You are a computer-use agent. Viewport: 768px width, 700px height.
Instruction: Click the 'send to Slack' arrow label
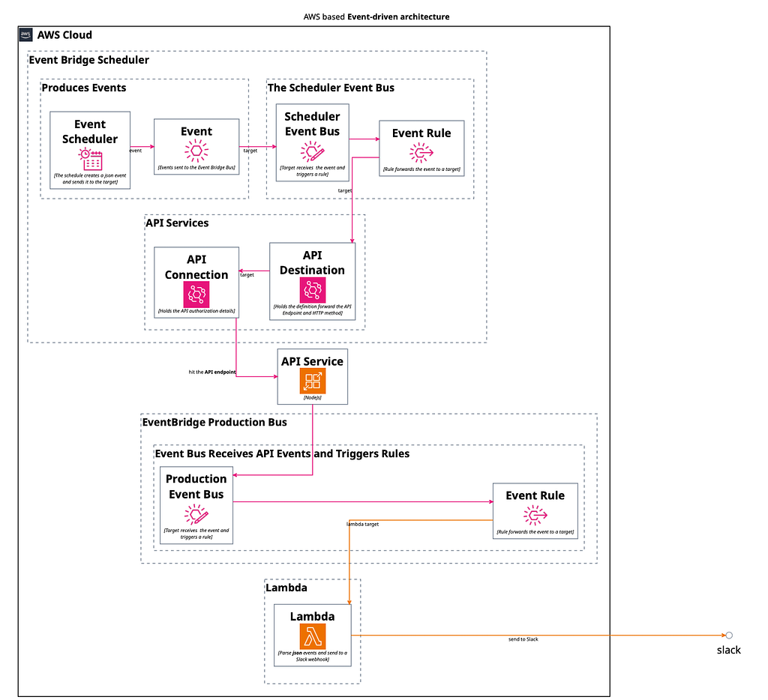pos(523,639)
